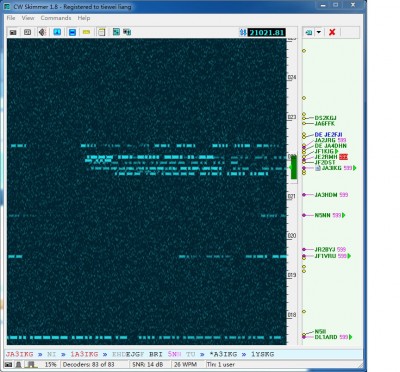Click the red X icon in callsign panel
Viewport: 400px width, 372px height.
[x=332, y=32]
